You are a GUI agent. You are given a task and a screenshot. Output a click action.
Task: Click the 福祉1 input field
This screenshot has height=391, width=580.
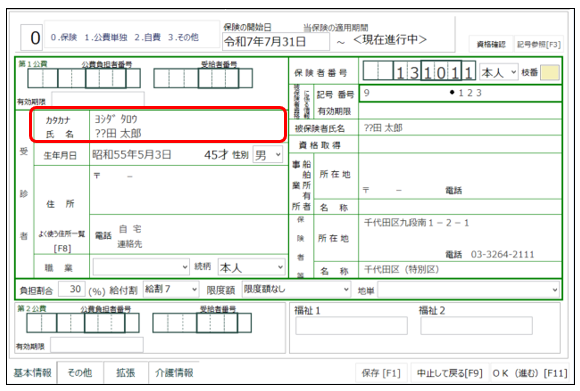[x=351, y=326]
